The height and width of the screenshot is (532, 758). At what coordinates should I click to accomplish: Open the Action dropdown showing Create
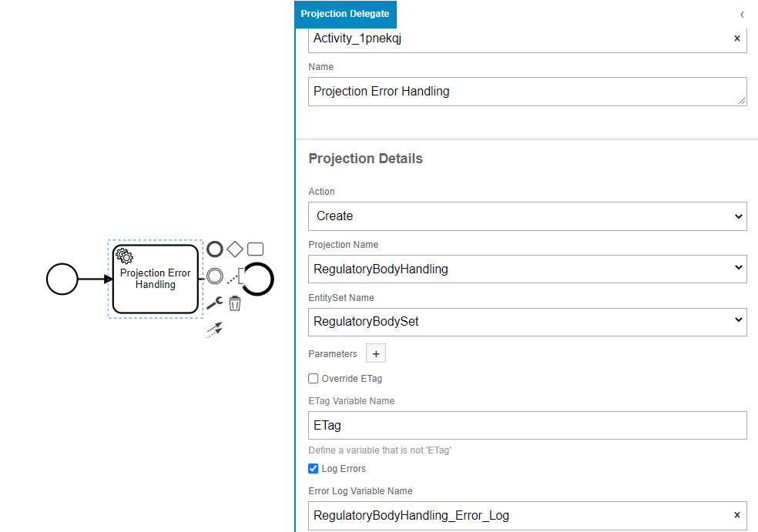click(x=528, y=216)
